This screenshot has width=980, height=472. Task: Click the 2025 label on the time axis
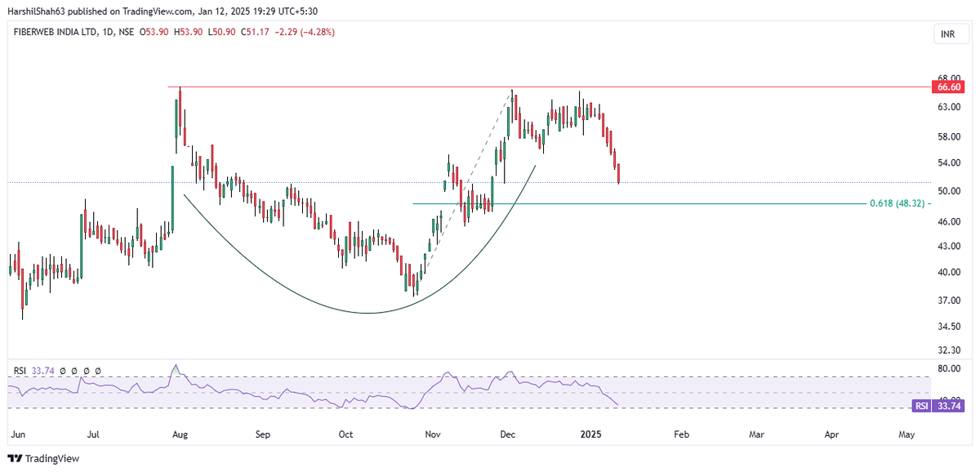coord(590,434)
